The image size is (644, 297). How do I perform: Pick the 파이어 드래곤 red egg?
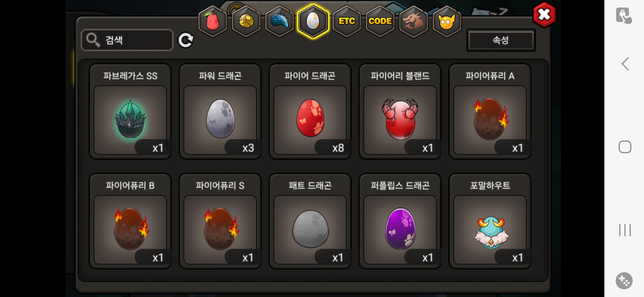(310, 111)
